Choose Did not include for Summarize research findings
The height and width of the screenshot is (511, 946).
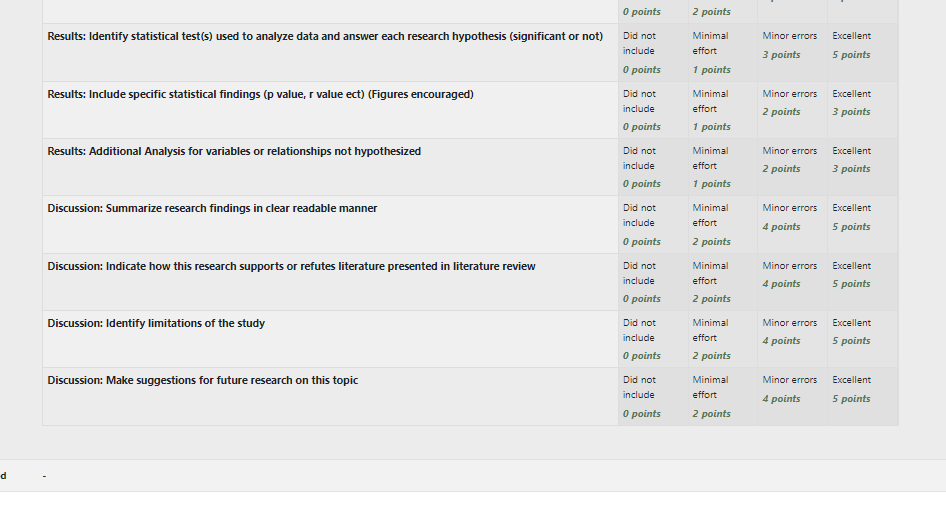[653, 224]
